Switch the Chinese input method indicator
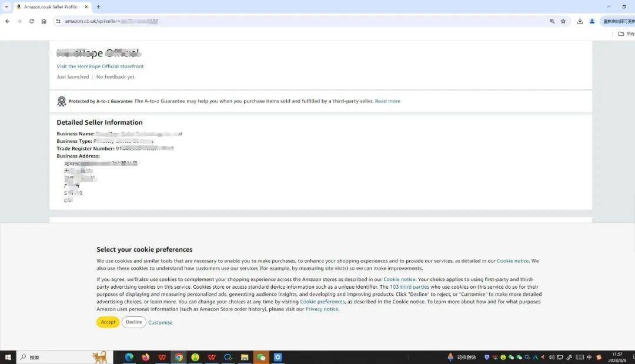The height and width of the screenshot is (364, 635). (x=589, y=358)
